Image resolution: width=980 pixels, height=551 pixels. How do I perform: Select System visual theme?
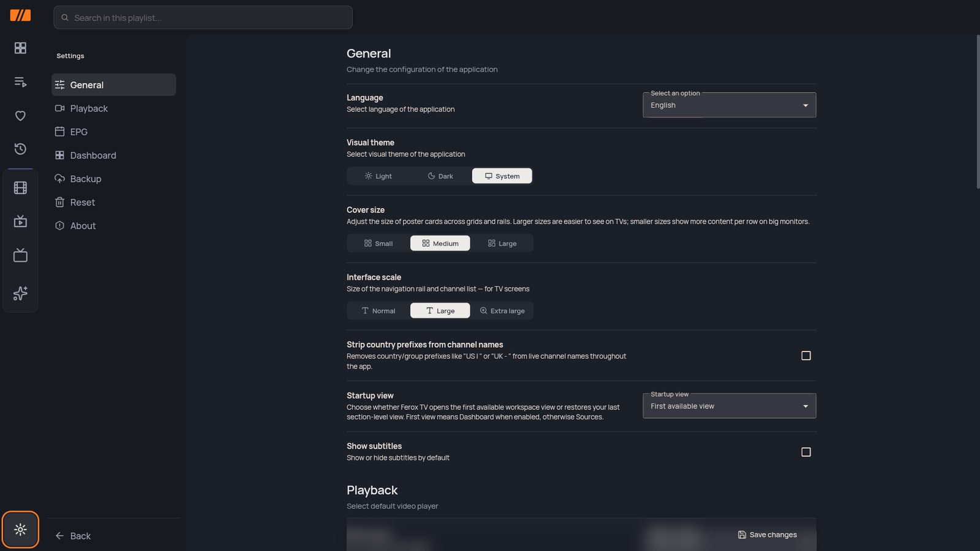502,176
